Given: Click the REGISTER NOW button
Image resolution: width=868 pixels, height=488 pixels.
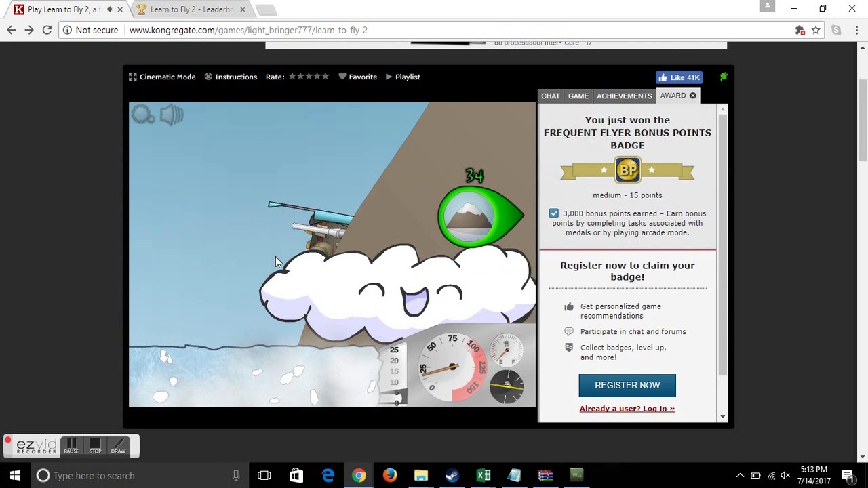Looking at the screenshot, I should pos(627,385).
